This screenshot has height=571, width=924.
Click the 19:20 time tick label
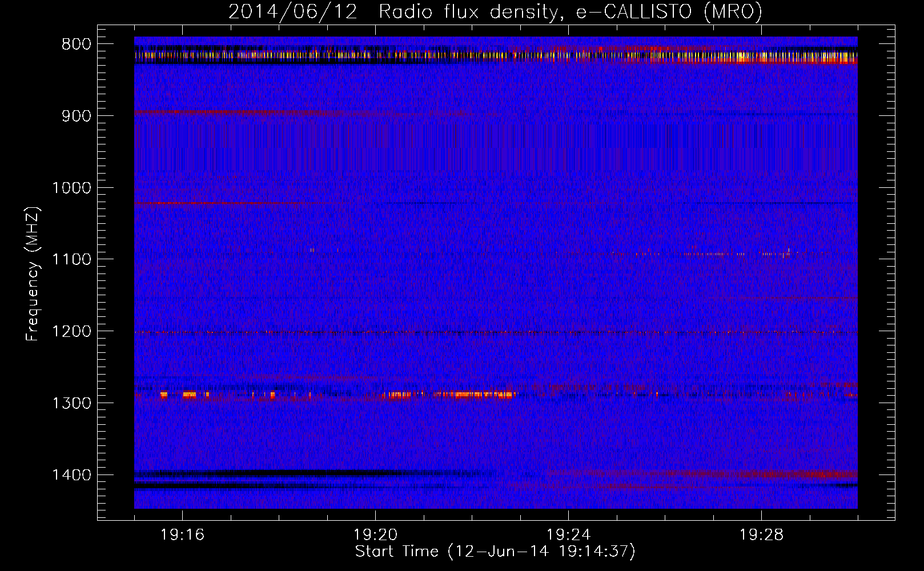(x=375, y=535)
